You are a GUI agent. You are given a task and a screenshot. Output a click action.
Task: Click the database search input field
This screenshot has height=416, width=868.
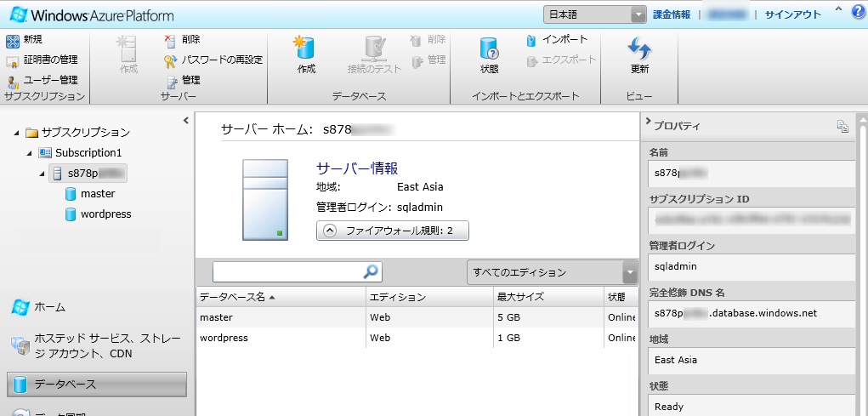point(287,271)
